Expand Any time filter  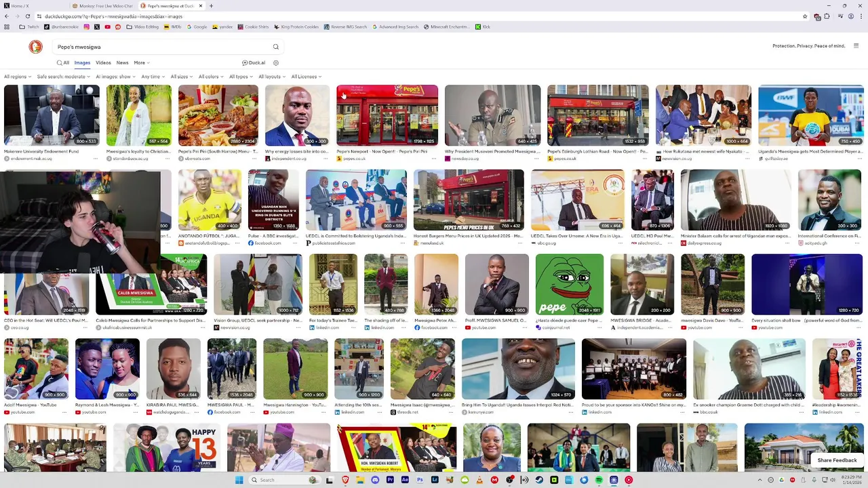point(153,77)
